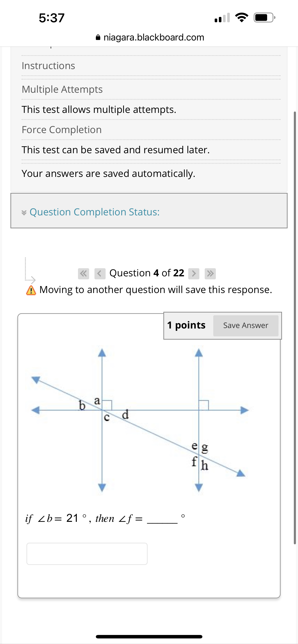Image resolution: width=298 pixels, height=644 pixels.
Task: Go to the previous question using the back arrow
Action: click(100, 273)
